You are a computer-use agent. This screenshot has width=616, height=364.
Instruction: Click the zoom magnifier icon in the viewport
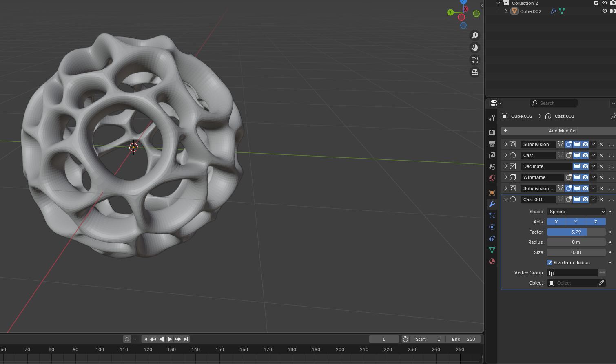coord(475,35)
